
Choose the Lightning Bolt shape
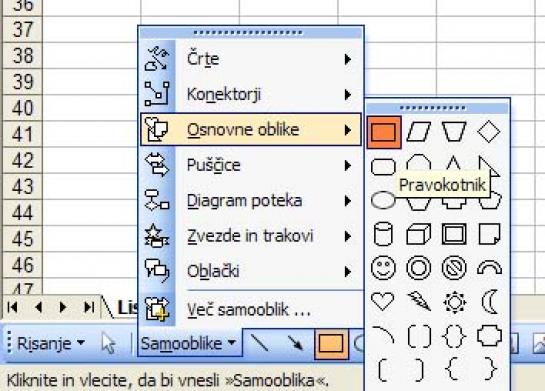[420, 301]
